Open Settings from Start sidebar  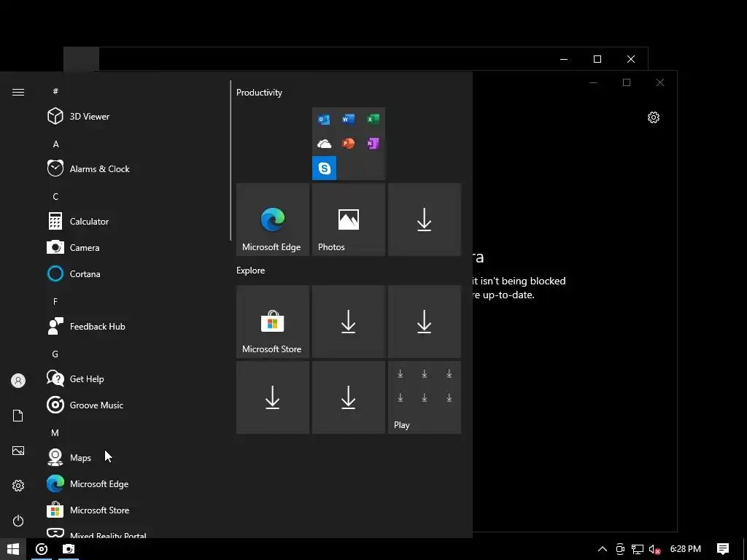(18, 485)
